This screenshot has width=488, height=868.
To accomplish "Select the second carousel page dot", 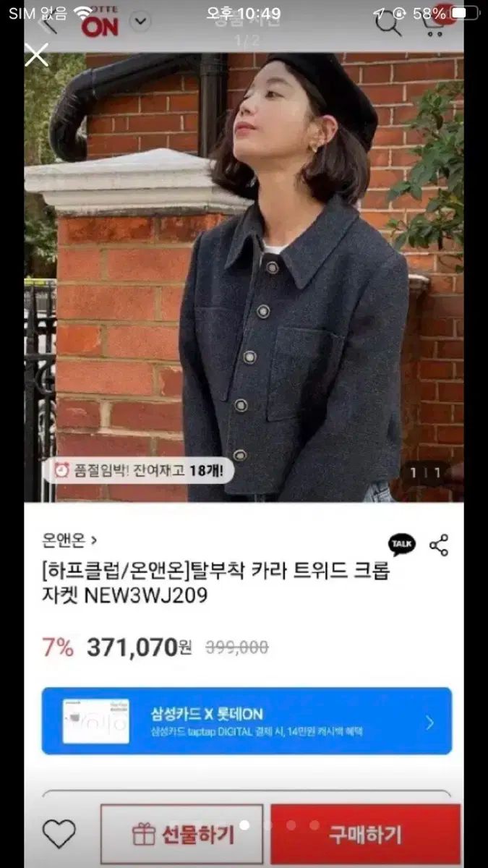I will [x=267, y=825].
